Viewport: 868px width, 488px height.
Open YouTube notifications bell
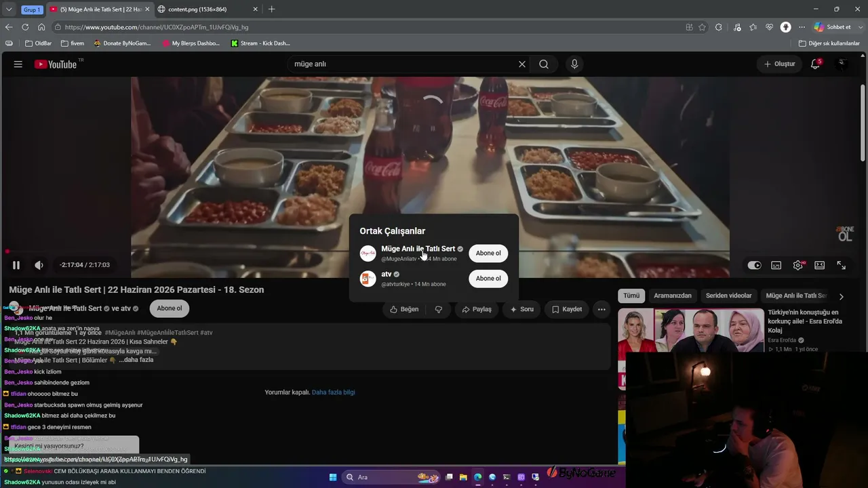coord(816,64)
